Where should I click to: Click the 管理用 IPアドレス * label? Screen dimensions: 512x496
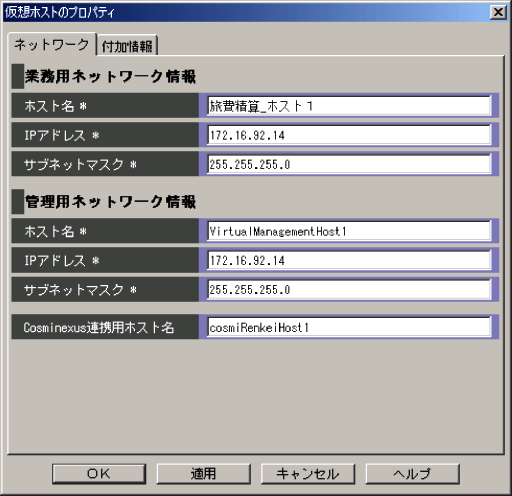62,260
